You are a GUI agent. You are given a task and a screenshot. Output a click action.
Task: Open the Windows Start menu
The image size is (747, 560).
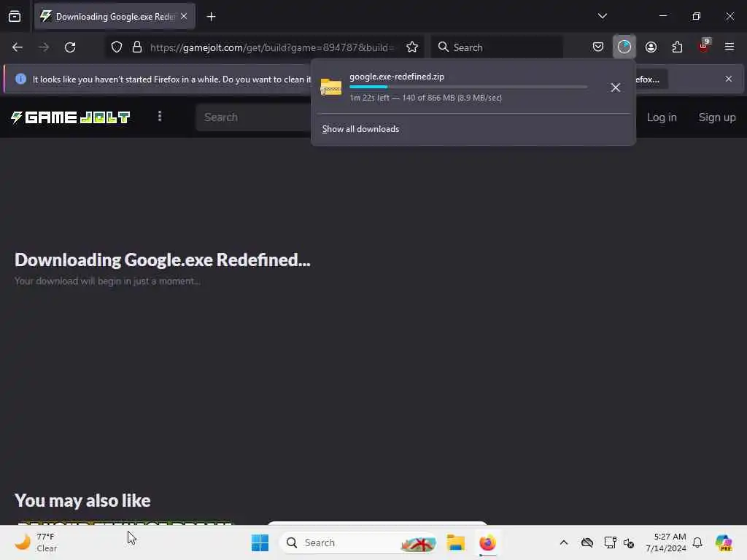(260, 542)
